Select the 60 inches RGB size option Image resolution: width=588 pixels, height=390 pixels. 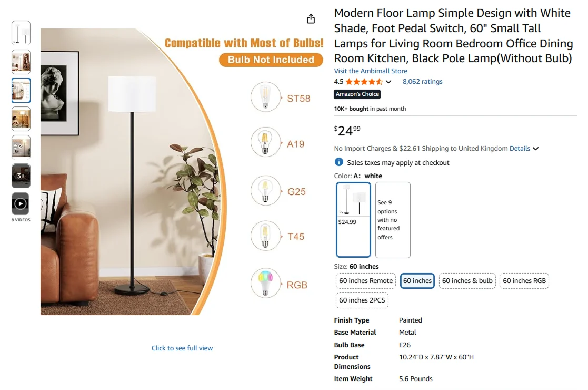524,281
